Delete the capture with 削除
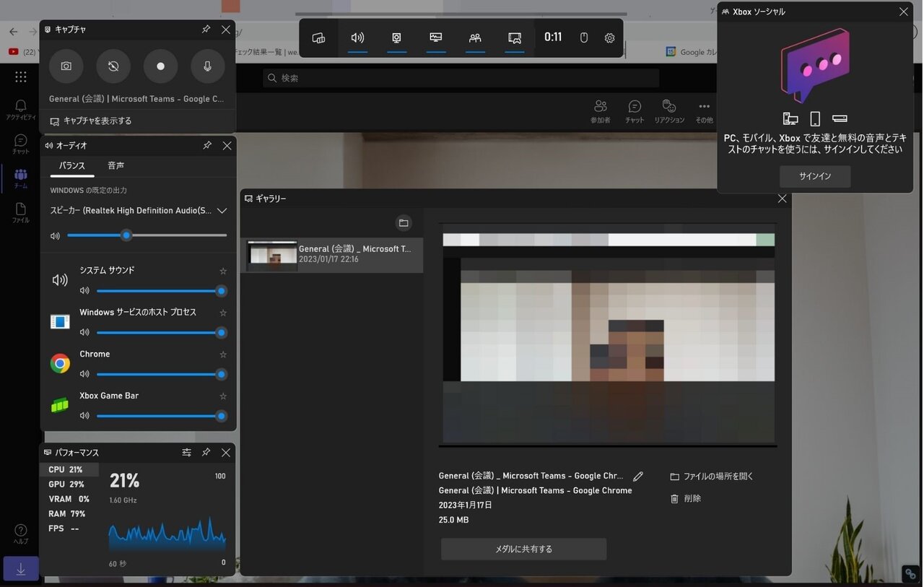Screen dimensions: 924x587 pyautogui.click(x=686, y=499)
